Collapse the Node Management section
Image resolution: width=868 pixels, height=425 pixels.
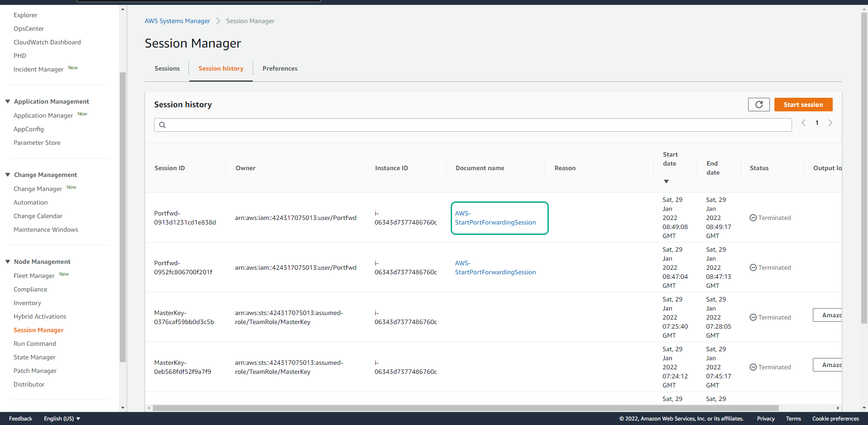point(7,261)
